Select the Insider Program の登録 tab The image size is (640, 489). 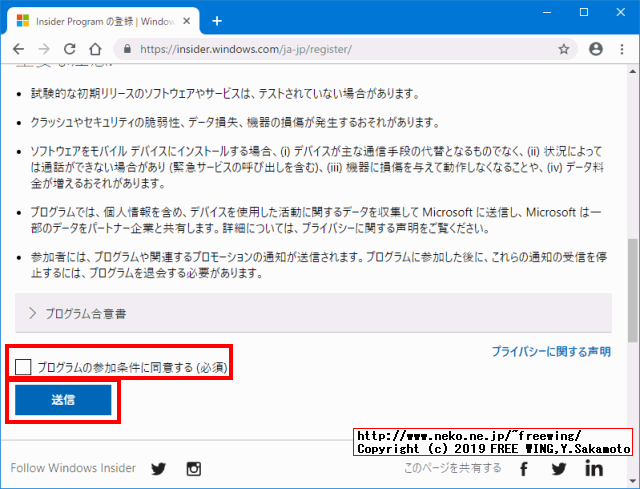coord(102,21)
